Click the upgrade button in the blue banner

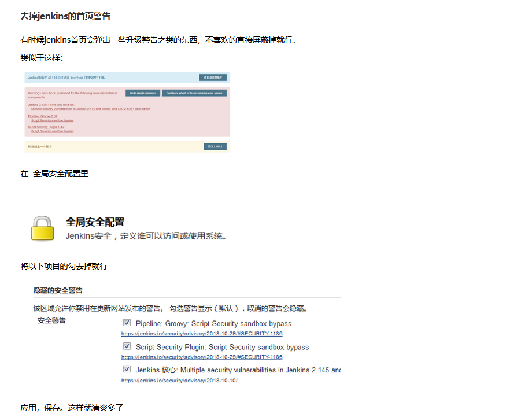(213, 78)
